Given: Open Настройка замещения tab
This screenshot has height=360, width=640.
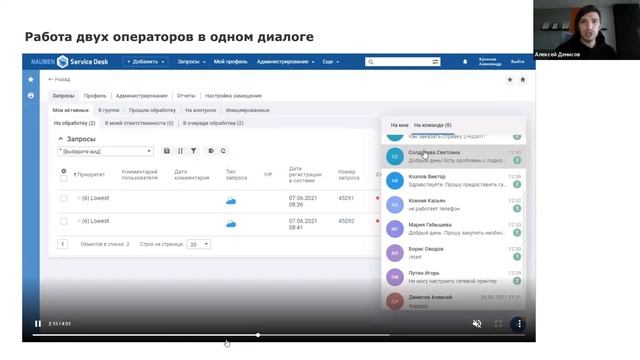Looking at the screenshot, I should pyautogui.click(x=233, y=96).
